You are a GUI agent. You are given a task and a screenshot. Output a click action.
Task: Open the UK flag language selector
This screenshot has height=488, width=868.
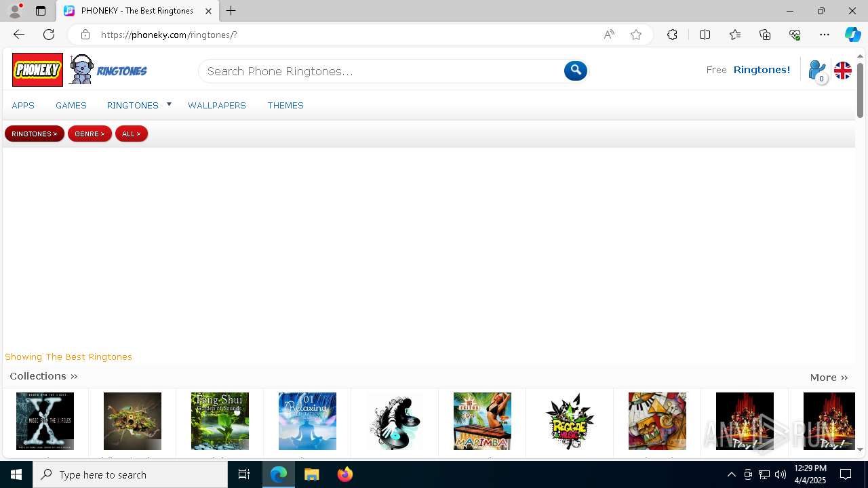843,70
